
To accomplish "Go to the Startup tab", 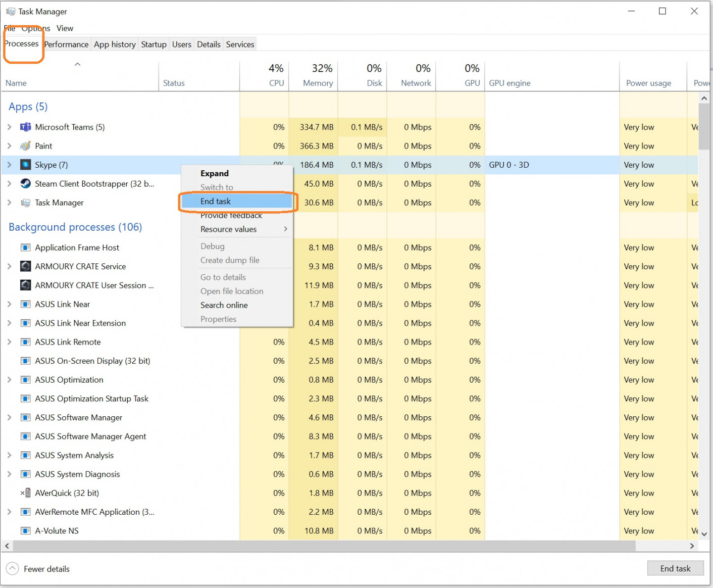I will click(153, 44).
